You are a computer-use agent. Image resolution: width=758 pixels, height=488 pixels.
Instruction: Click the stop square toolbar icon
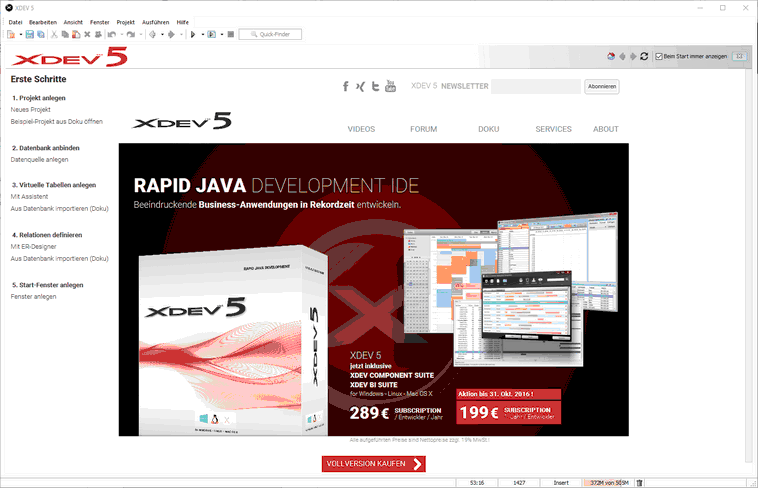pyautogui.click(x=231, y=34)
